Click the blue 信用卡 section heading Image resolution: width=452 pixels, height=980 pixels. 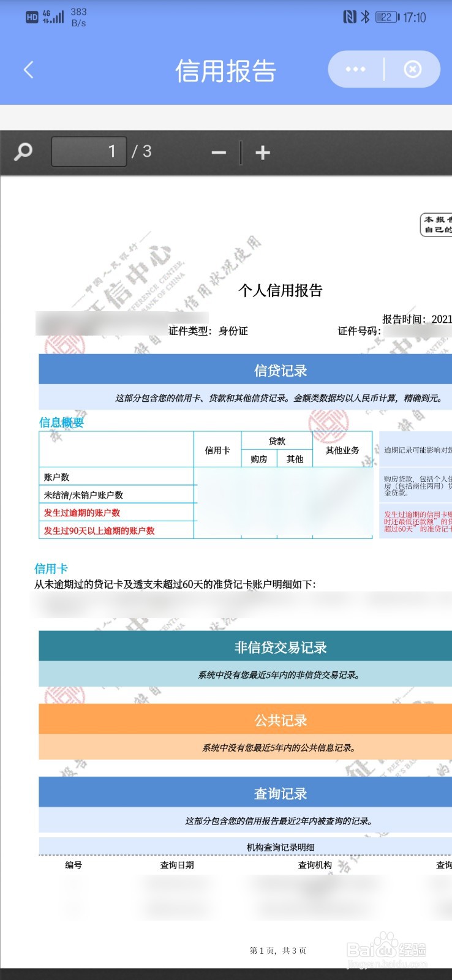[51, 568]
